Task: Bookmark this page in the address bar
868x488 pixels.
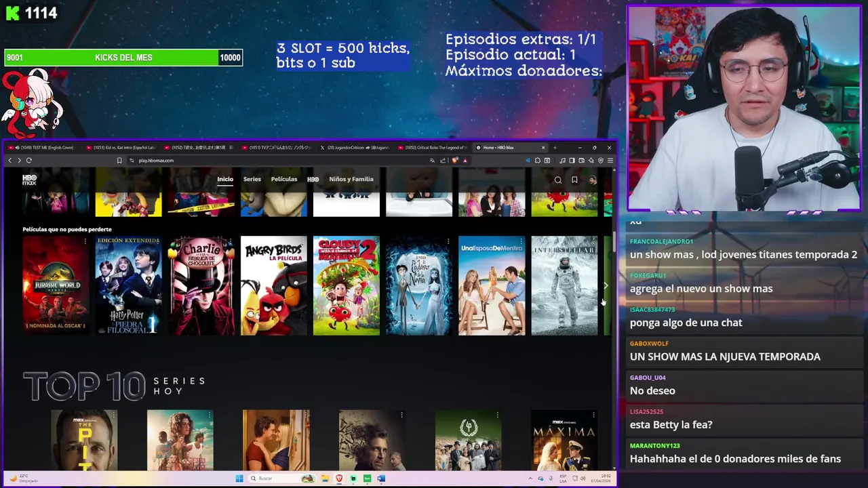Action: [x=119, y=161]
